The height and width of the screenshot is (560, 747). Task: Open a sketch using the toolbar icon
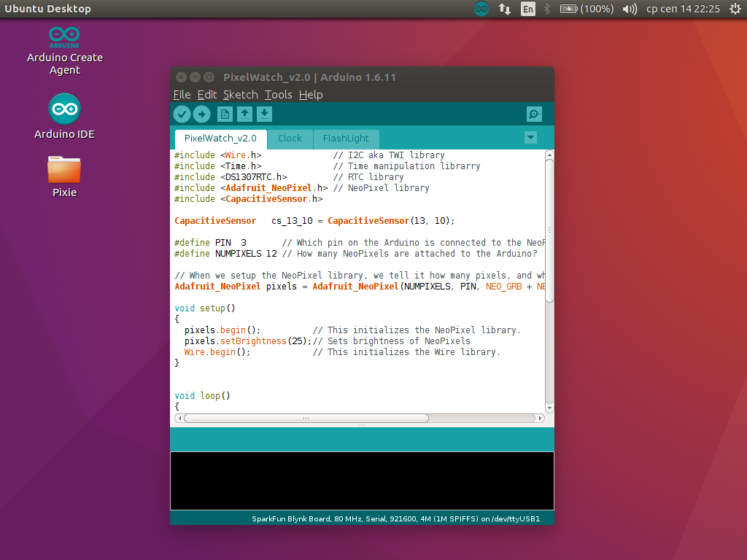pyautogui.click(x=244, y=114)
